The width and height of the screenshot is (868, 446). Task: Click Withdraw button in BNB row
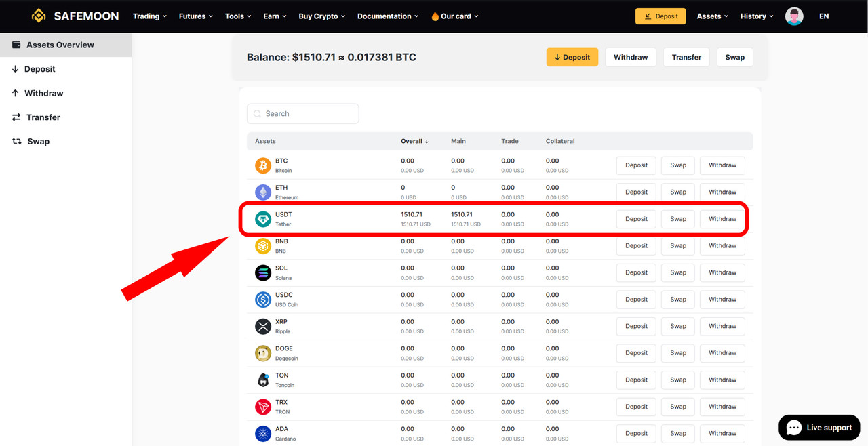click(722, 246)
